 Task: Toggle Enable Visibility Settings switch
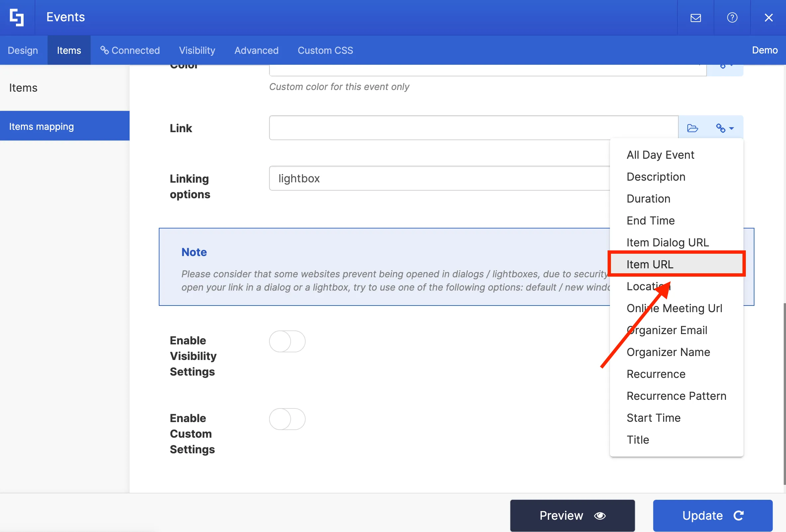point(287,341)
